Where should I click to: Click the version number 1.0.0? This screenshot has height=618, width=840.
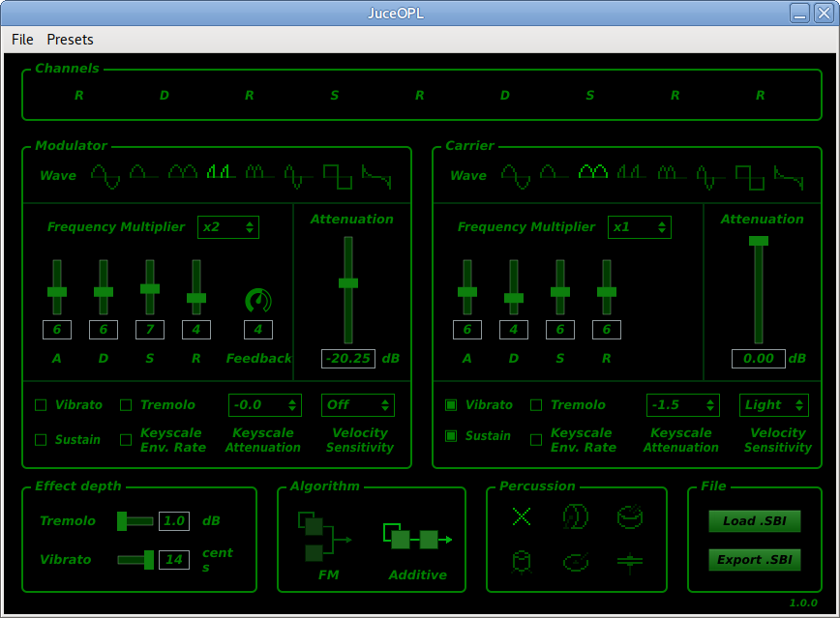point(803,603)
